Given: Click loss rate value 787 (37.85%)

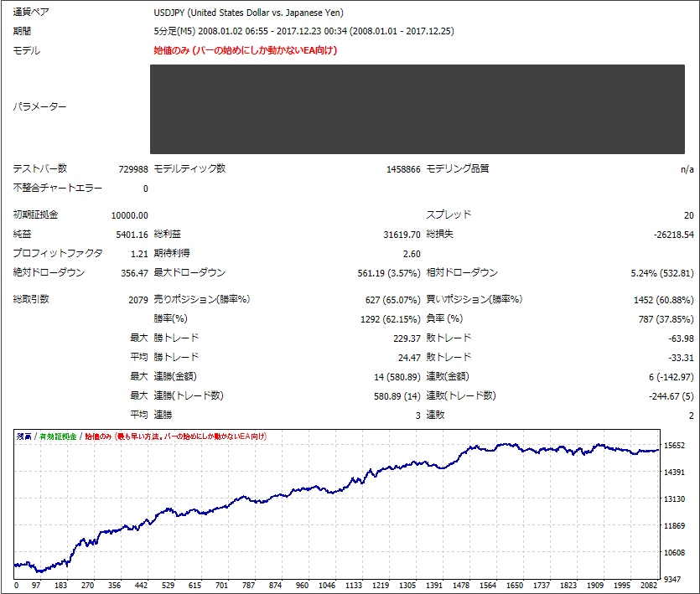Looking at the screenshot, I should 666,319.
